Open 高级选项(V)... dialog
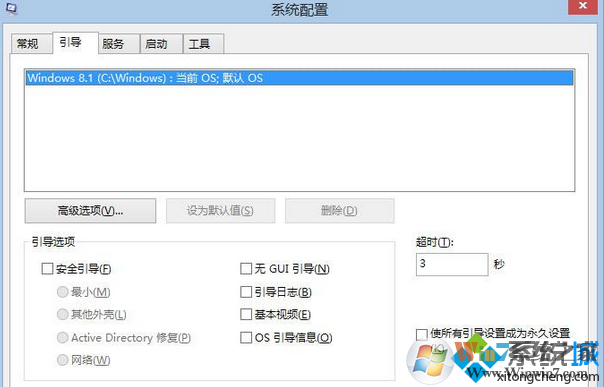The height and width of the screenshot is (387, 604). coord(91,211)
